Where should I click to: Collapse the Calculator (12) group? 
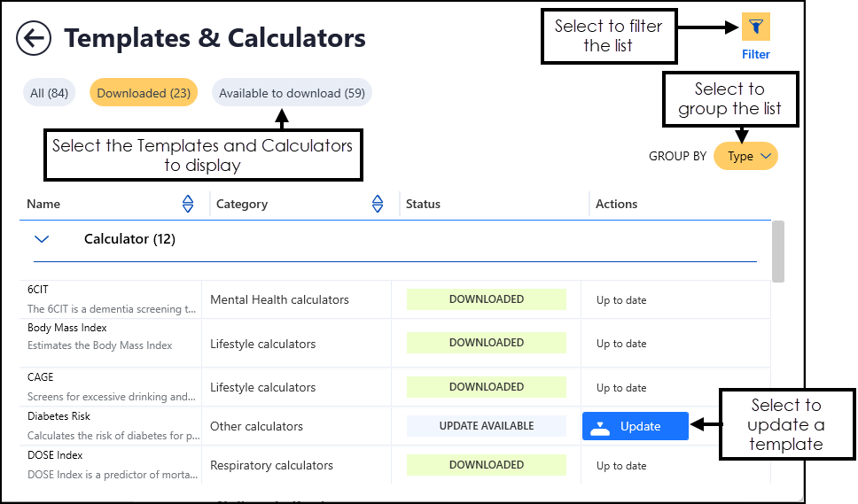click(42, 239)
